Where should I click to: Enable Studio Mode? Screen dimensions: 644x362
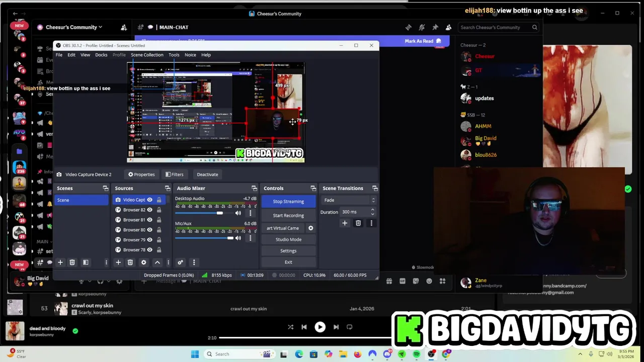[288, 239]
